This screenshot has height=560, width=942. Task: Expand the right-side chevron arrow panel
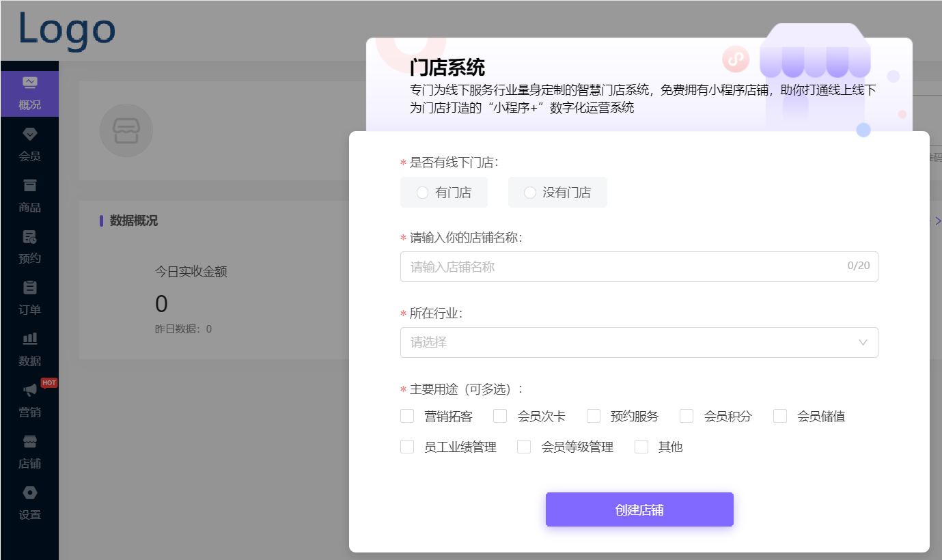point(938,221)
